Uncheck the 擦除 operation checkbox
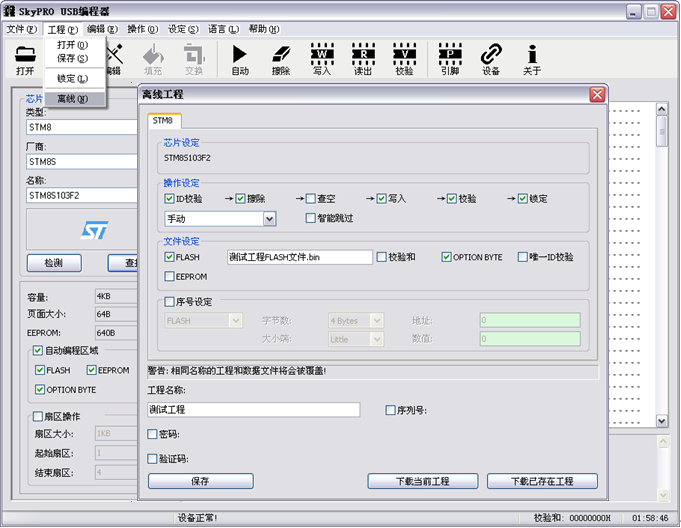681x528 pixels. click(240, 199)
